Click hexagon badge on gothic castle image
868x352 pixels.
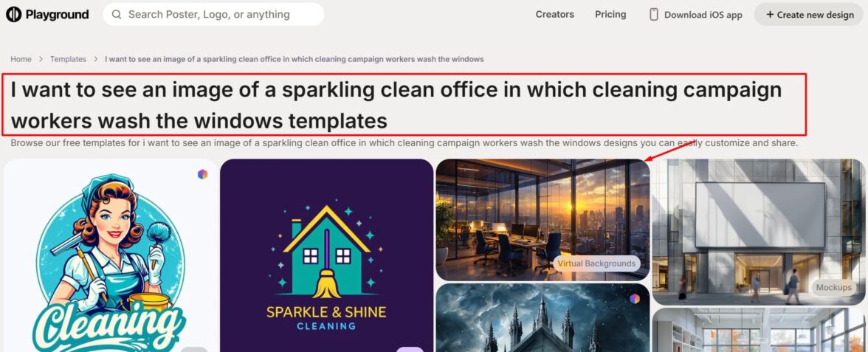(x=635, y=299)
